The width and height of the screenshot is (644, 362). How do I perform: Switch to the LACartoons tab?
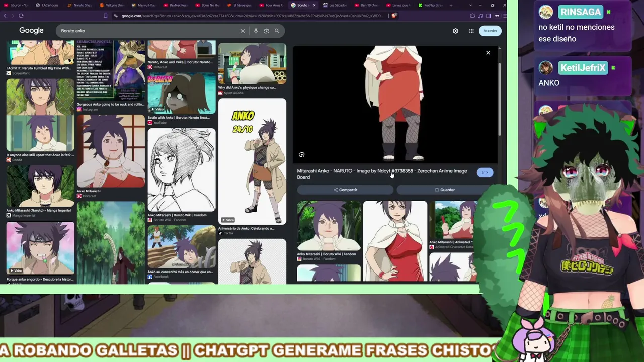pos(47,5)
